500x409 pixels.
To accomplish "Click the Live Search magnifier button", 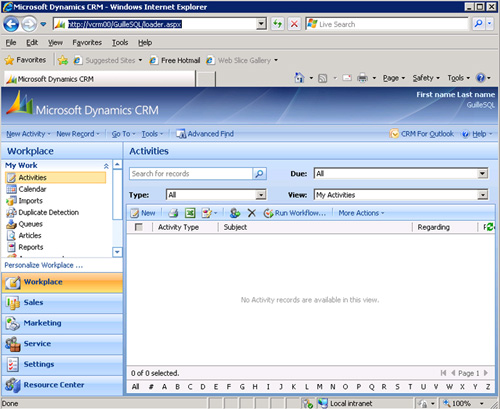I will (x=479, y=24).
